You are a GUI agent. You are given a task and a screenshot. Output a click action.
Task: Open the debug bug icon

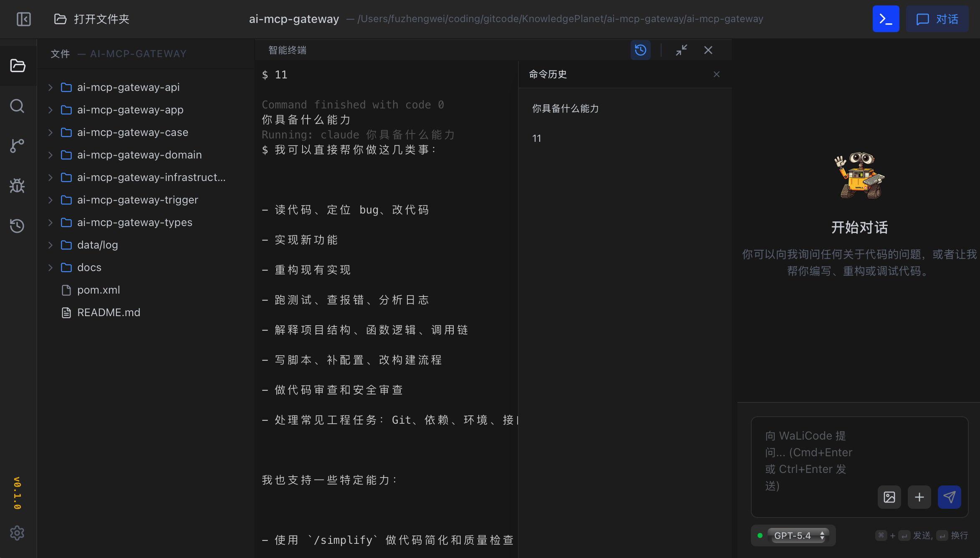pos(17,186)
